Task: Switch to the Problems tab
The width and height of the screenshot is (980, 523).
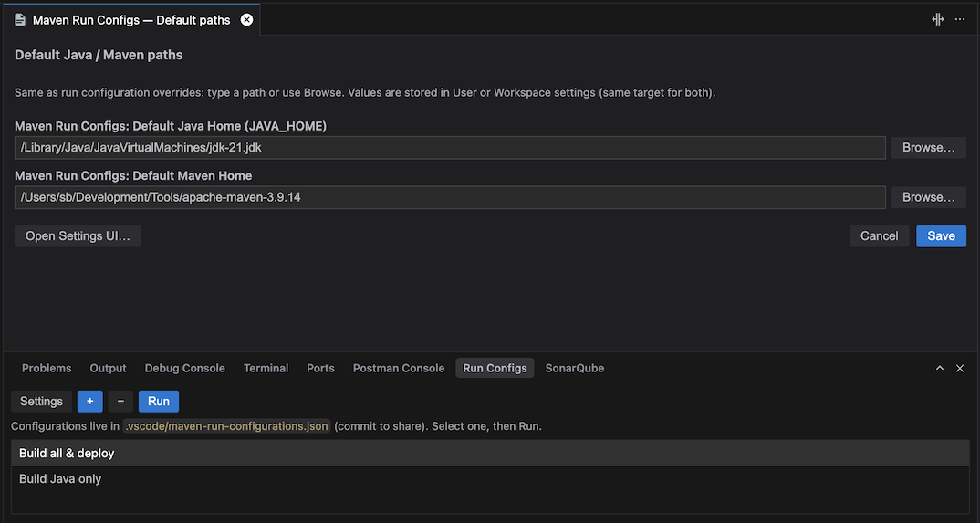Action: click(x=47, y=368)
